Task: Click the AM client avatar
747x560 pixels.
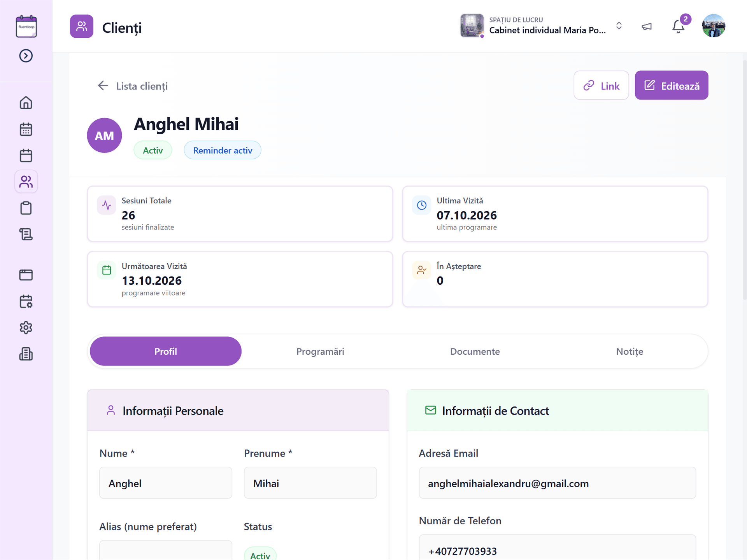Action: (104, 135)
